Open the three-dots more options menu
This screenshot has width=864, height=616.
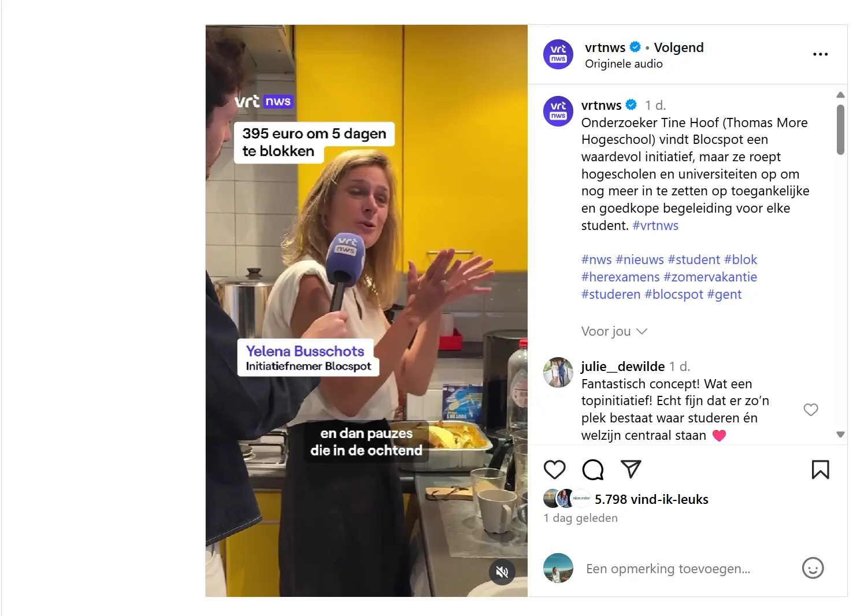[820, 54]
